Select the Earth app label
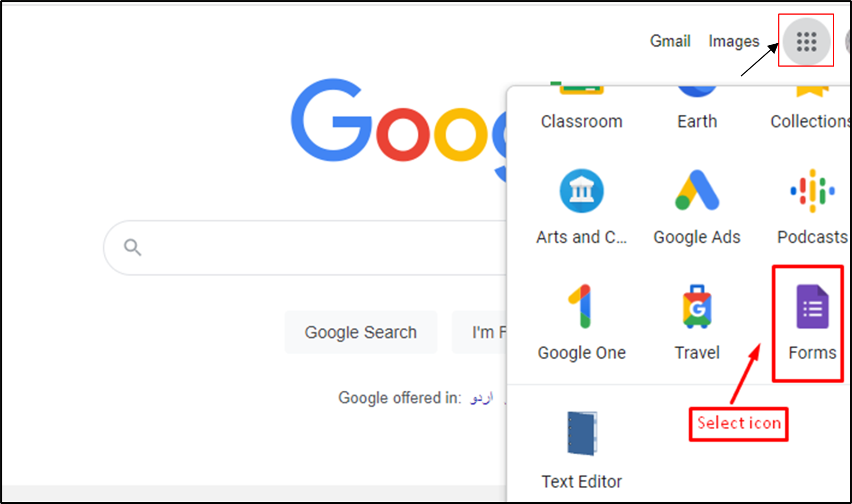Screen dimensions: 852x504 [x=697, y=121]
